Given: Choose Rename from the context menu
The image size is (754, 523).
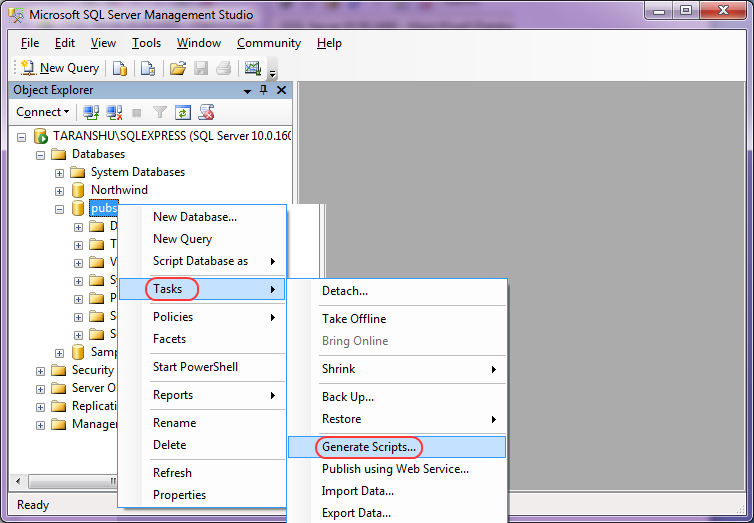Looking at the screenshot, I should click(202, 423).
